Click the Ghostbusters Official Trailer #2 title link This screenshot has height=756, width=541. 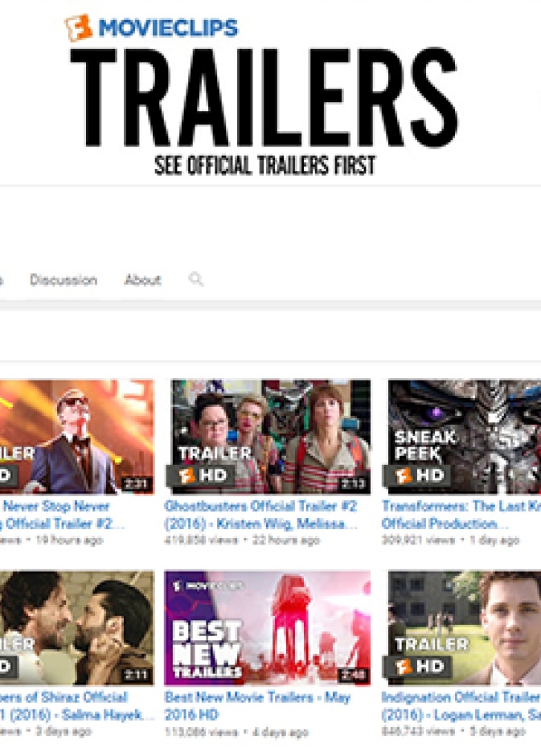[x=260, y=515]
